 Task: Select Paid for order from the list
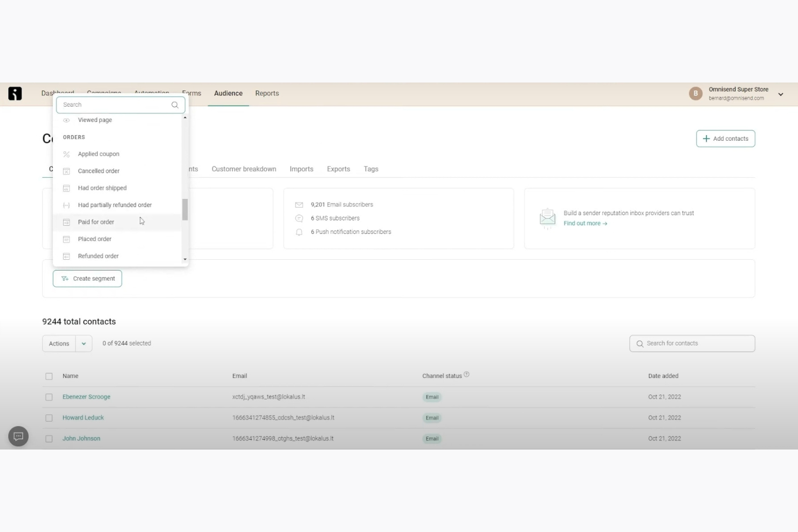(96, 222)
